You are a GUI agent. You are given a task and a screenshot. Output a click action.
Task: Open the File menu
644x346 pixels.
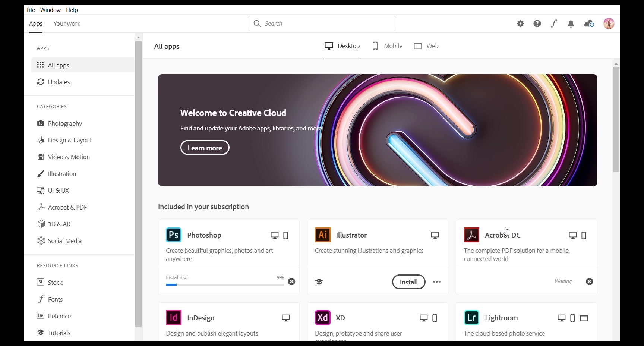pos(31,10)
